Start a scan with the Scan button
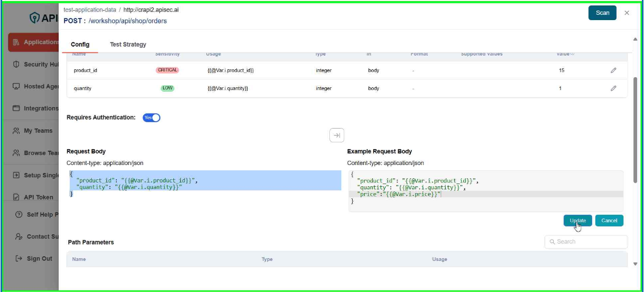This screenshot has height=292, width=644. tap(602, 13)
